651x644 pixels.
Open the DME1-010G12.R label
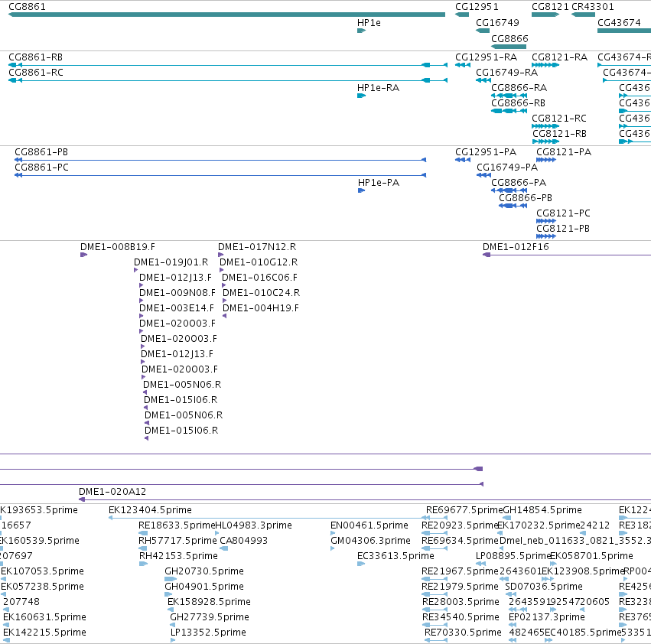259,262
